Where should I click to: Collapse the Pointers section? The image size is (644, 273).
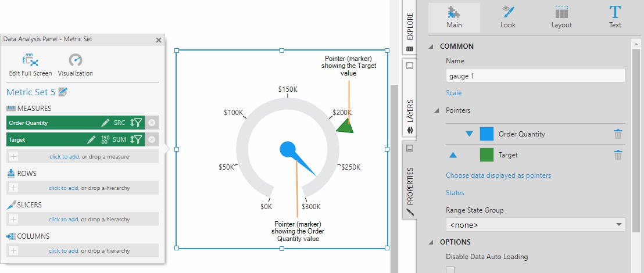[437, 110]
